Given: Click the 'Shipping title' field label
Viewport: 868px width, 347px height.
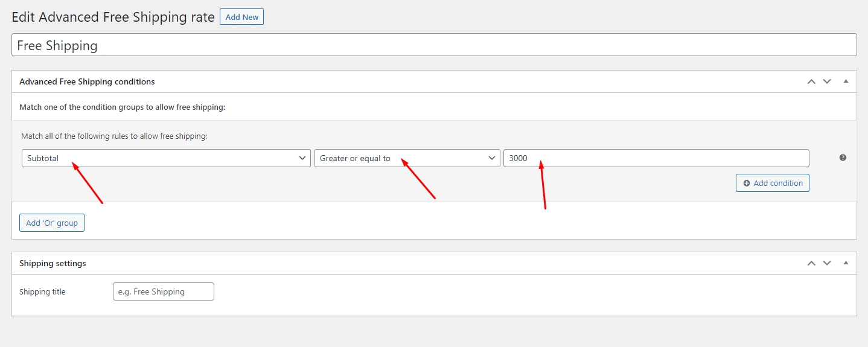Looking at the screenshot, I should [x=42, y=291].
